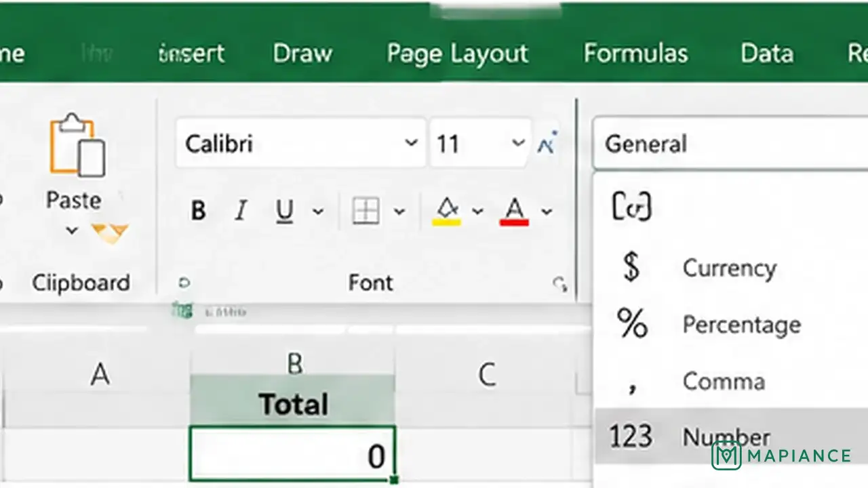Pick the percent sign icon in format list

tap(632, 323)
